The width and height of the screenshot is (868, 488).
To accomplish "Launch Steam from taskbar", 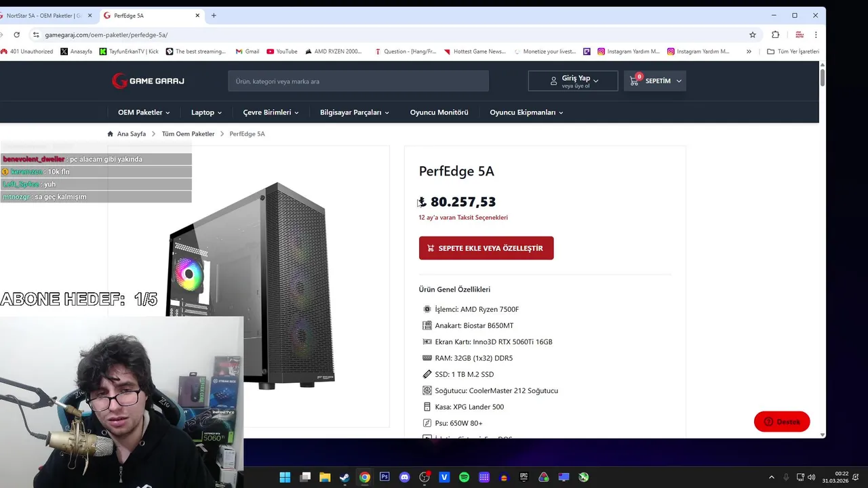I will (x=344, y=477).
